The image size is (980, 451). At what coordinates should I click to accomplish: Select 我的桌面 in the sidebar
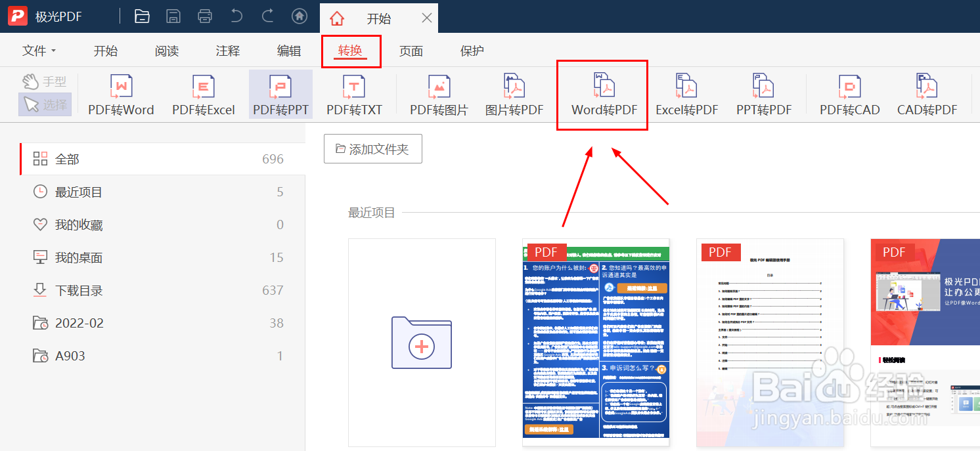(x=162, y=257)
